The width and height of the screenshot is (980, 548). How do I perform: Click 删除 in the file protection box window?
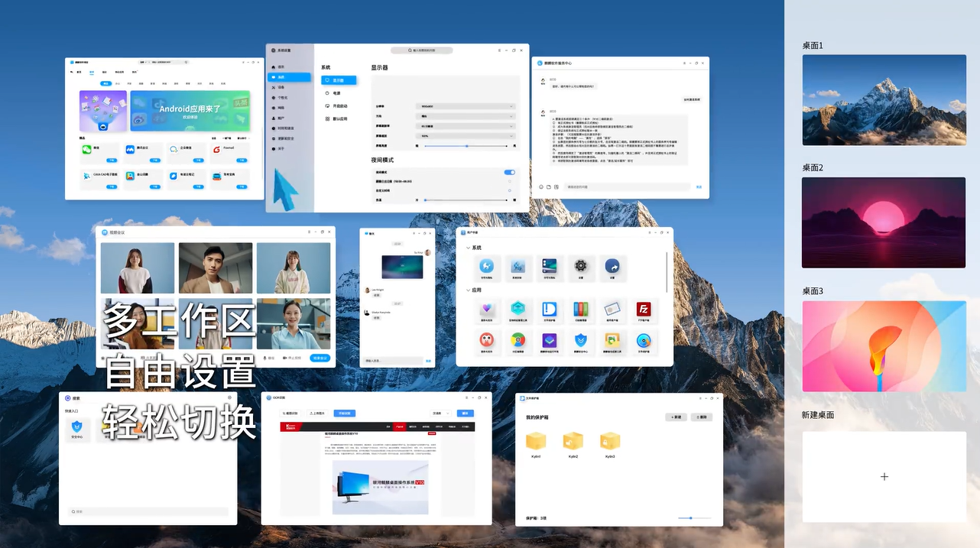point(702,417)
